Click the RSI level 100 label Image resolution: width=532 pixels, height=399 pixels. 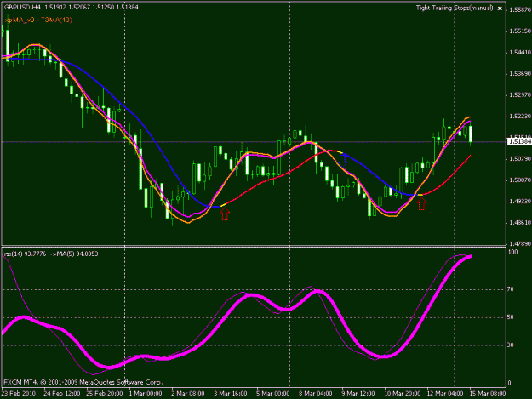click(x=512, y=252)
